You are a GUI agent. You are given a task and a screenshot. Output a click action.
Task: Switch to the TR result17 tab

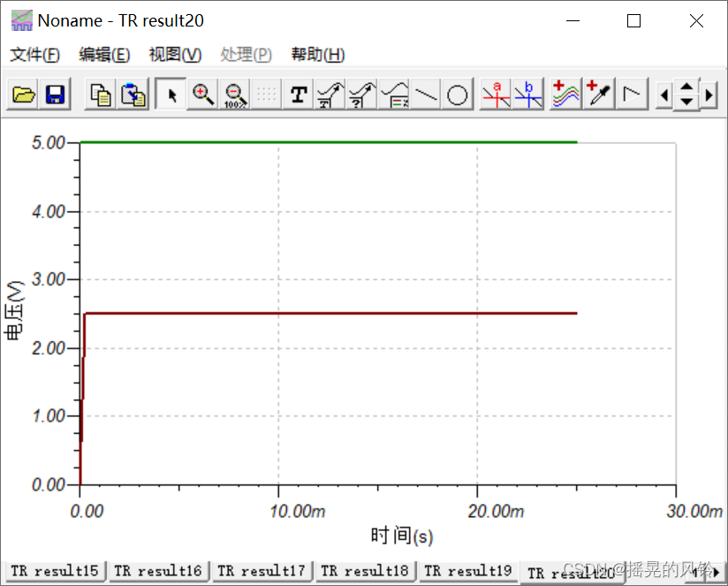(x=262, y=570)
